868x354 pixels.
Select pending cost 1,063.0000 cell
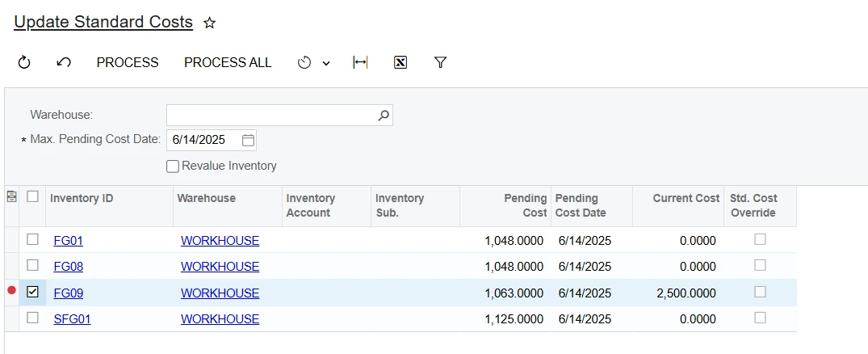505,293
